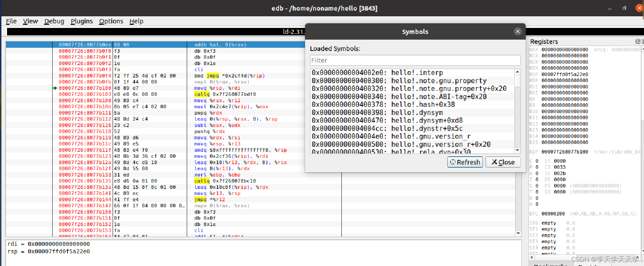Select the popq %rdx instruction
Viewport: 644px width, 266px height.
pos(208,113)
